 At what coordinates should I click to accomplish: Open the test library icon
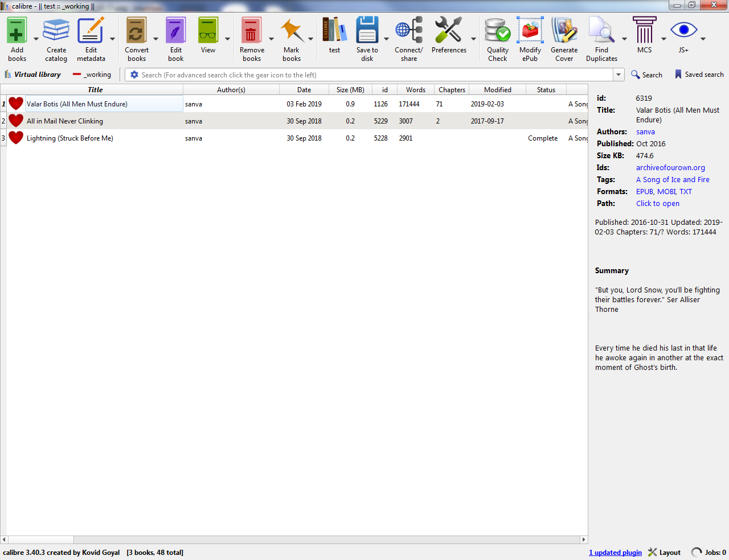(334, 31)
